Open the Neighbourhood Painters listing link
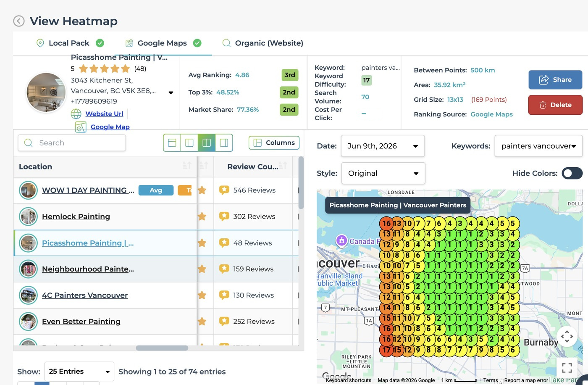 (x=88, y=269)
